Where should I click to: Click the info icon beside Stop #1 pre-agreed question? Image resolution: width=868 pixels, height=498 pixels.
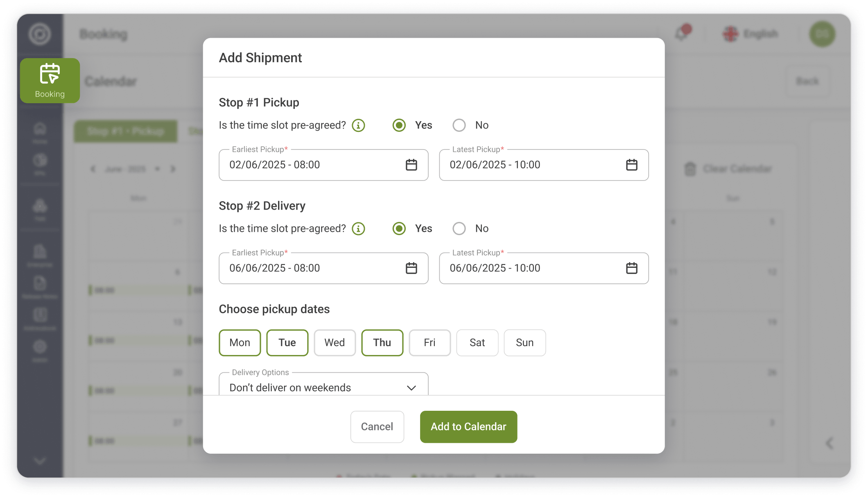[358, 125]
